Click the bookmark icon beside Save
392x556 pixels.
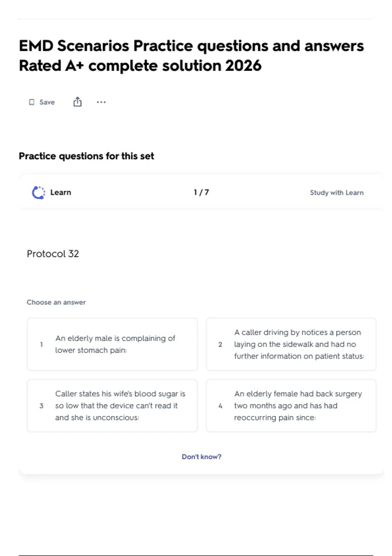[31, 102]
